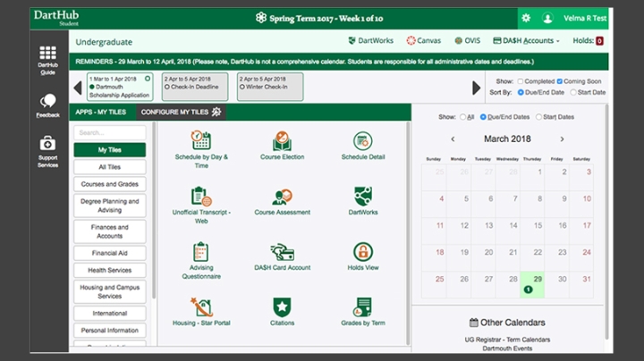Expand the DA$H Accounts dropdown
This screenshot has width=644, height=361.
(x=526, y=40)
